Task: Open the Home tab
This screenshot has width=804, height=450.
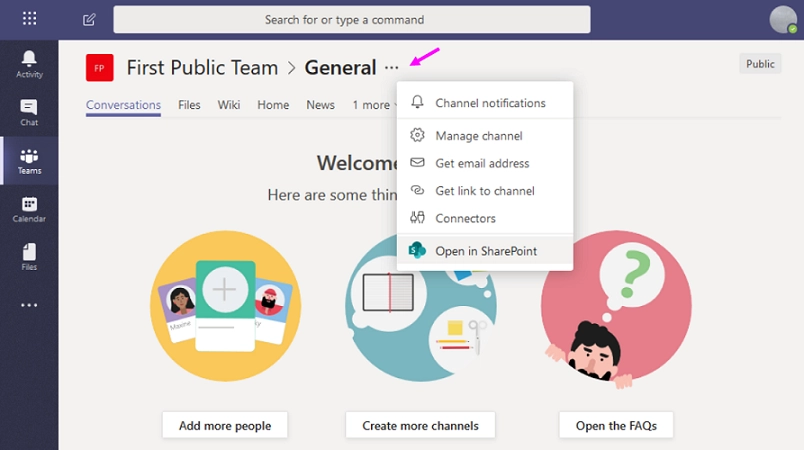Action: click(273, 105)
